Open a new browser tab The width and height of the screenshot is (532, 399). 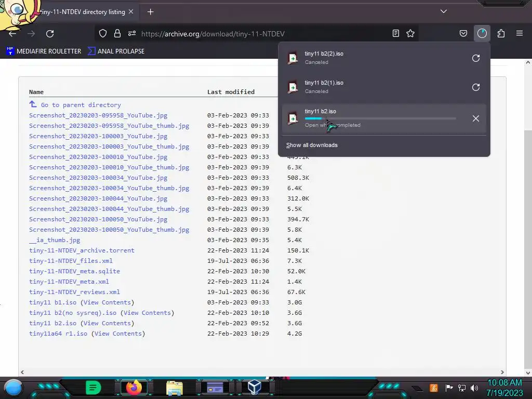(x=150, y=12)
